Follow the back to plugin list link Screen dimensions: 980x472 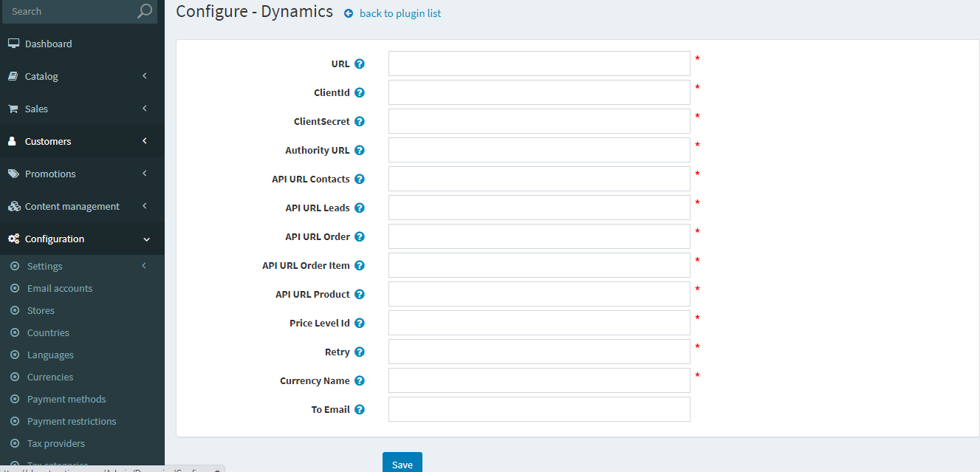pos(400,13)
